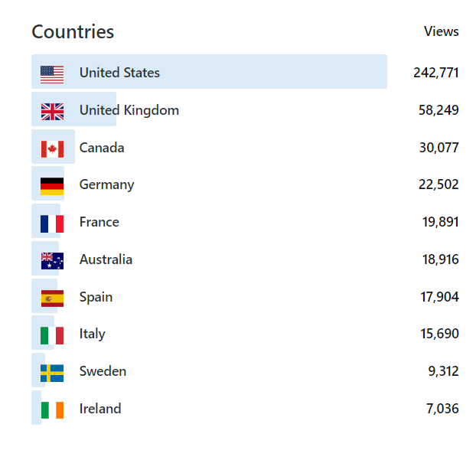Screen dimensions: 476x460
Task: Click the Views column header
Action: click(441, 31)
